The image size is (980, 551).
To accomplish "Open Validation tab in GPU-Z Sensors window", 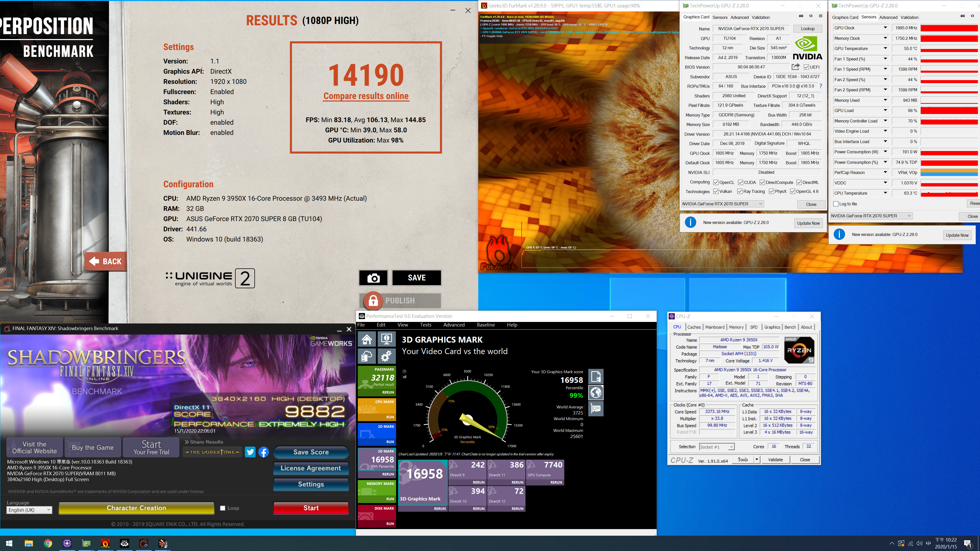I will coord(909,18).
